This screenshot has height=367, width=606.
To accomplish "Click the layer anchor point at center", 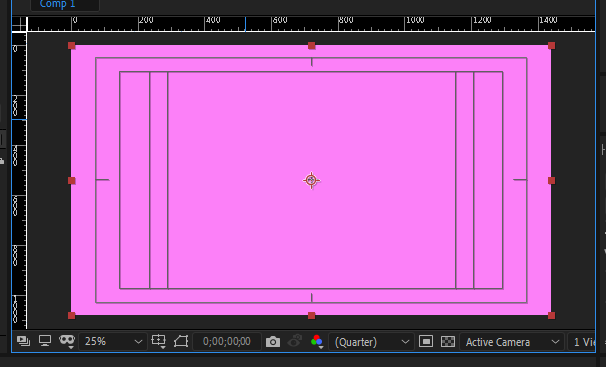I will pyautogui.click(x=312, y=180).
